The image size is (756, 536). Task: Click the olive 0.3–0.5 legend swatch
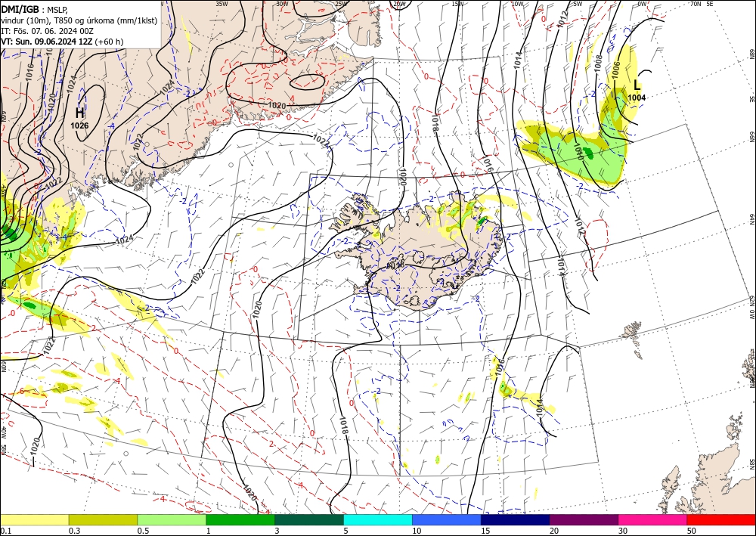[x=103, y=519]
